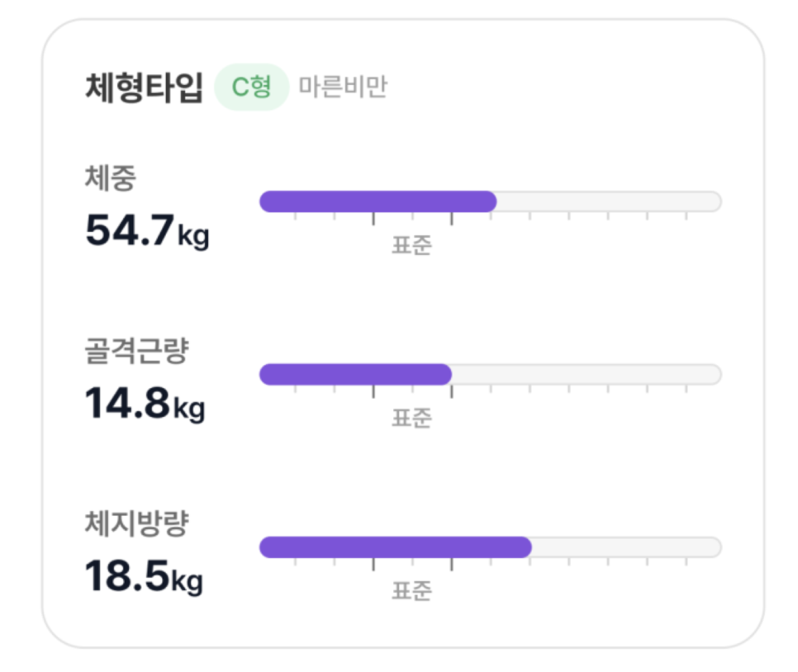Click the purple 체중 progress bar fill
The width and height of the screenshot is (798, 672).
coord(378,201)
